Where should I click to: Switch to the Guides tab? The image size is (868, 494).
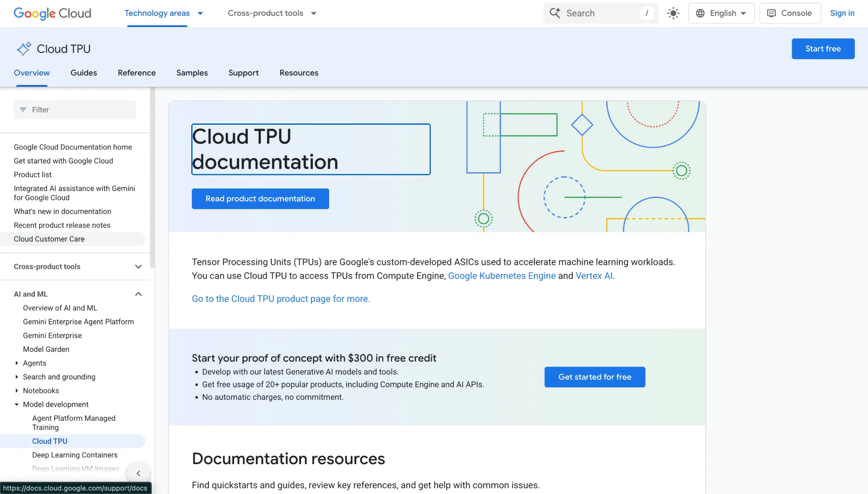(84, 73)
